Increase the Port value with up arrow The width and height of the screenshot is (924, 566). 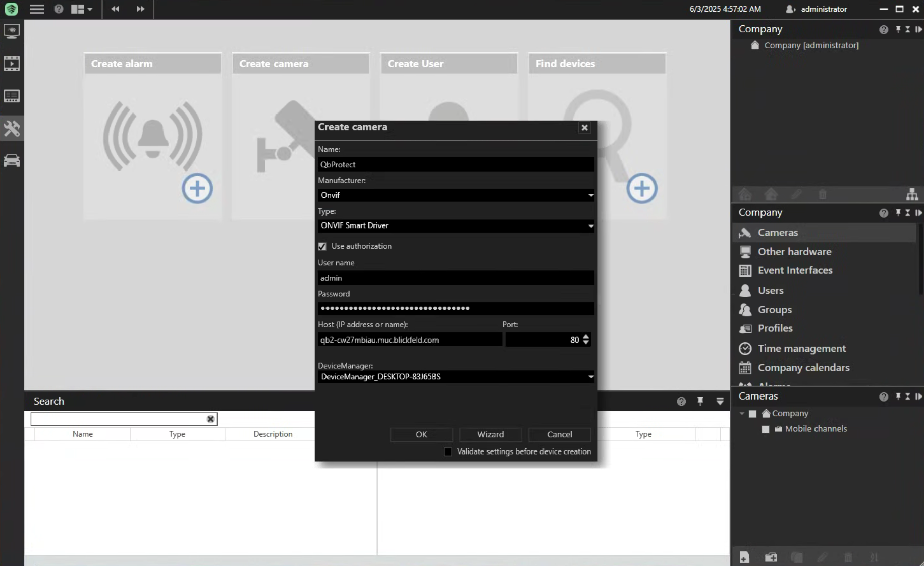click(586, 336)
